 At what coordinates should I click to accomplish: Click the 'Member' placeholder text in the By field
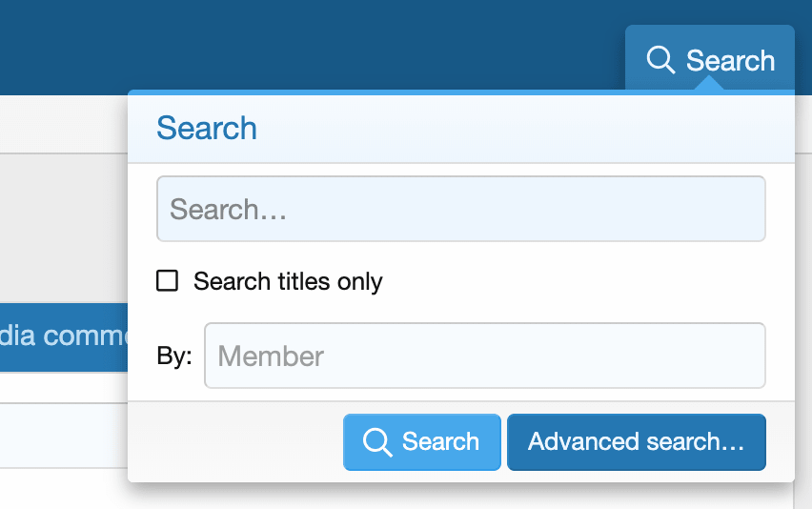coord(272,356)
